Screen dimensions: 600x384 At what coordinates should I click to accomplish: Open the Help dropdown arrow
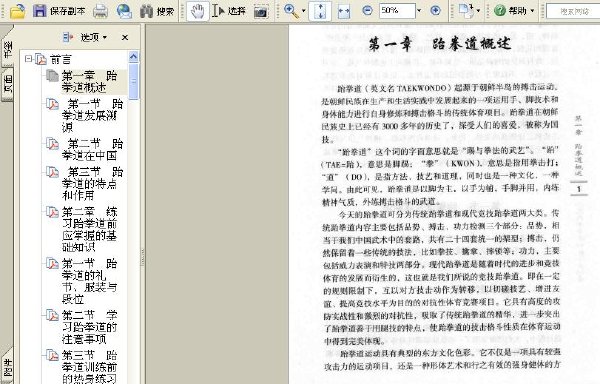(x=532, y=11)
